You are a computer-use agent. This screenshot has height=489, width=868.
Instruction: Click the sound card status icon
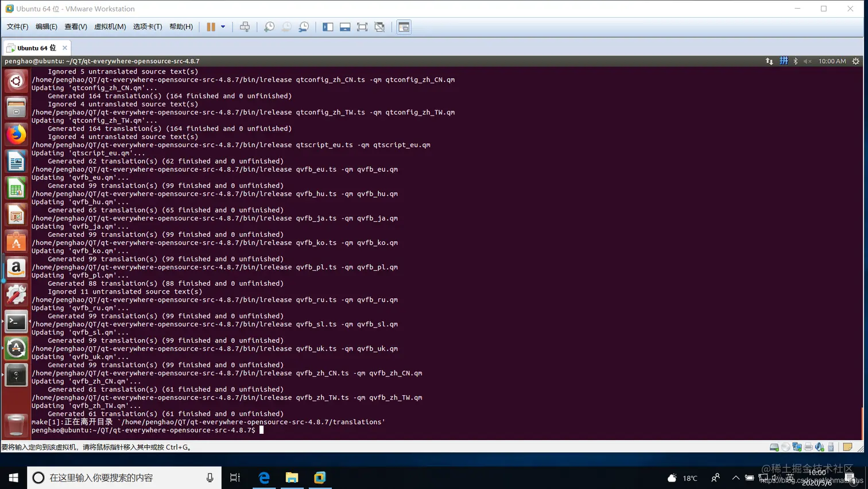click(820, 447)
